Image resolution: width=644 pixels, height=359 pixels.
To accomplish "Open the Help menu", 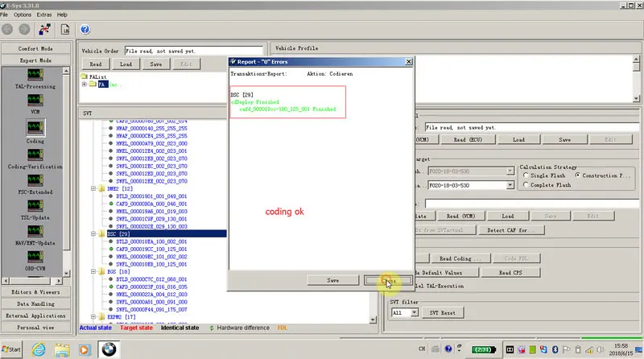I will point(62,14).
